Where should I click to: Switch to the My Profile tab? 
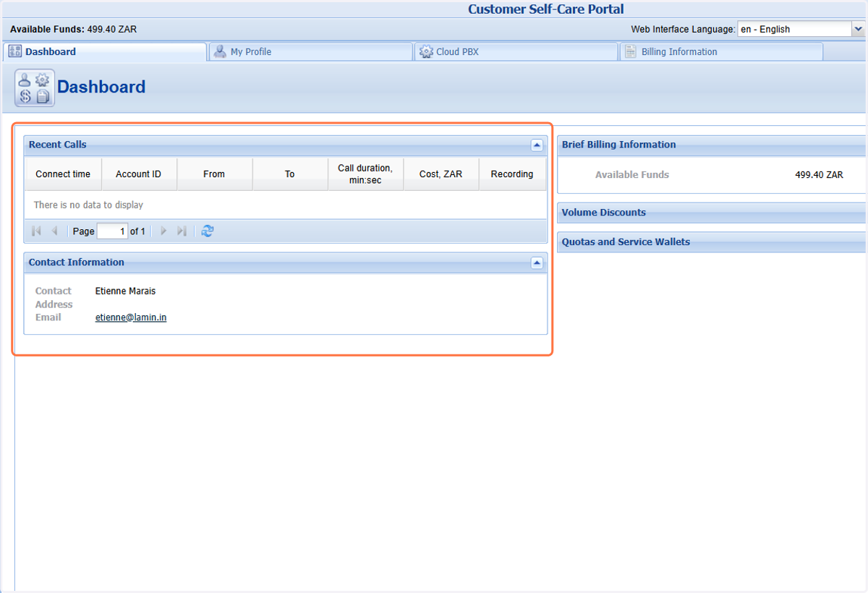coord(310,52)
